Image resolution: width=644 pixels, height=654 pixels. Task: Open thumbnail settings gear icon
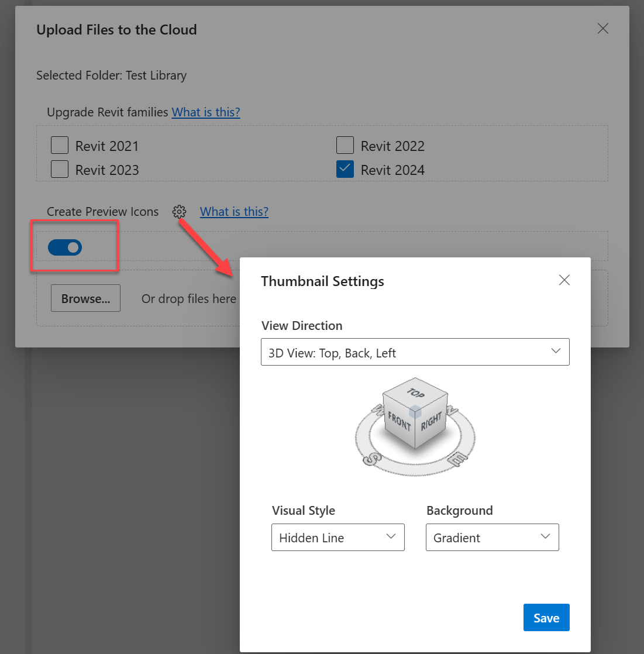180,211
